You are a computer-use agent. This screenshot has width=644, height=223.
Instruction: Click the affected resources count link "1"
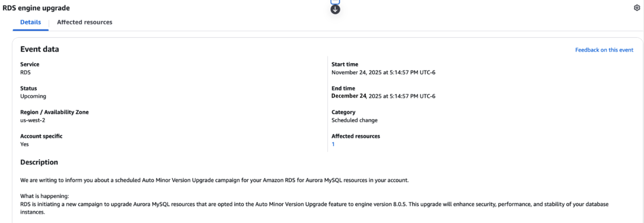333,144
